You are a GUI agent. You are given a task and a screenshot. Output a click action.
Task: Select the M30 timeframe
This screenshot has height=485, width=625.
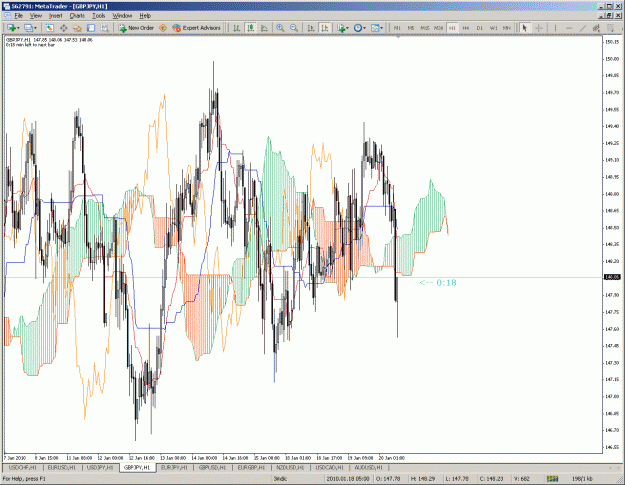438,28
